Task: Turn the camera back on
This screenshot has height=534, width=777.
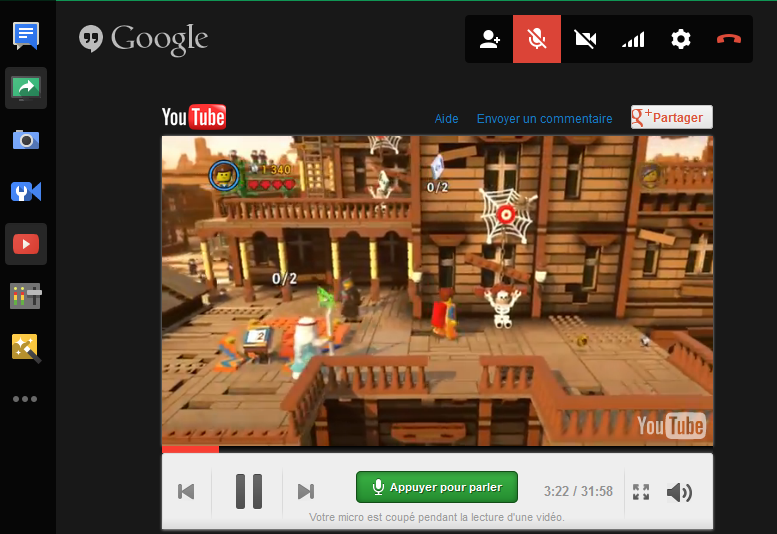Action: click(585, 39)
